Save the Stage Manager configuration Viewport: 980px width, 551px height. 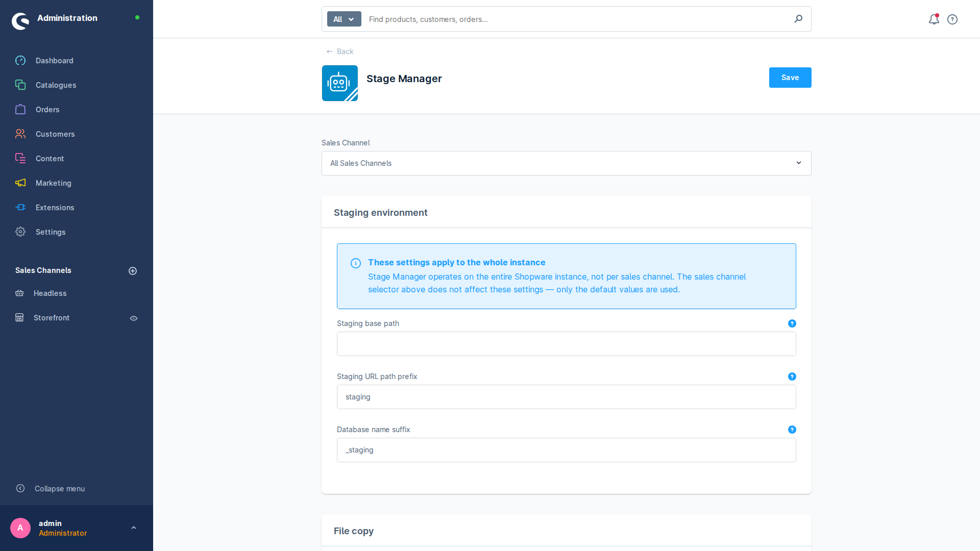click(x=790, y=78)
